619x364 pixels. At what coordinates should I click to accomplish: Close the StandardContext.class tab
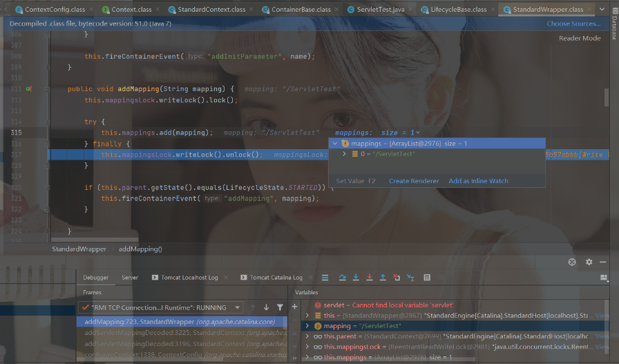click(252, 9)
